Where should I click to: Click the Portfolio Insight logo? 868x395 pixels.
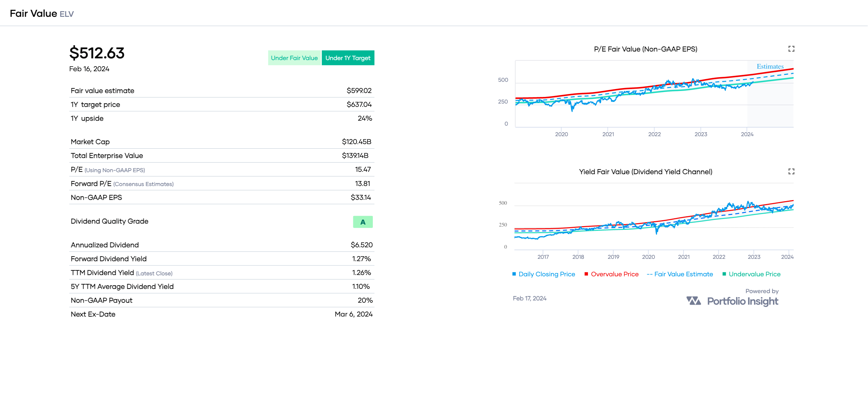[x=693, y=301]
